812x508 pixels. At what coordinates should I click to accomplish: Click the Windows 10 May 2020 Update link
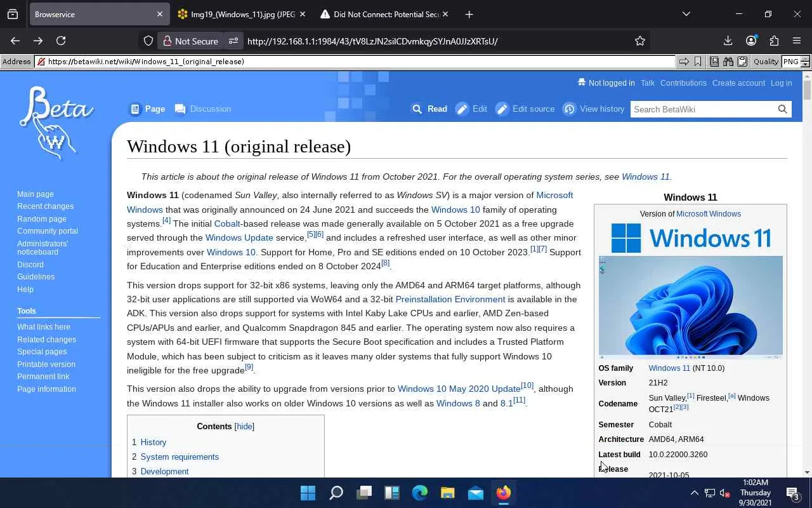[459, 389]
